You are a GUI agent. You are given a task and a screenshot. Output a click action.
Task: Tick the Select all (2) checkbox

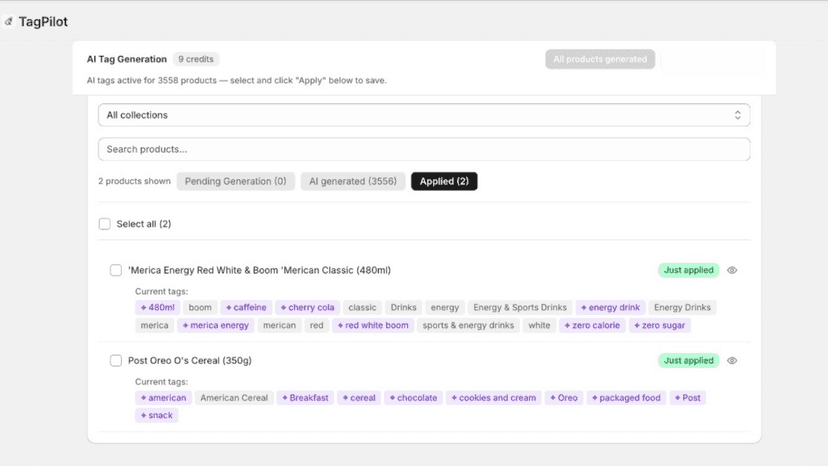coord(105,224)
